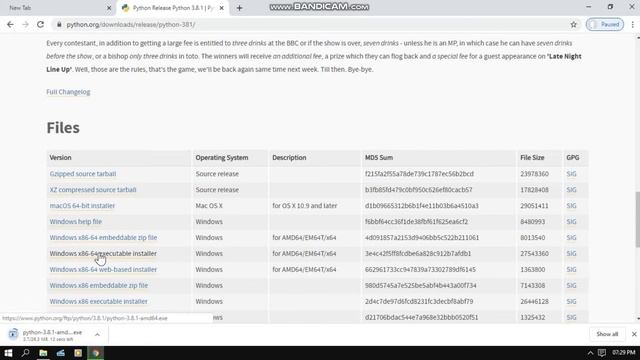Select the MD5 sum for macOS installer
This screenshot has height=360, width=640.
click(422, 205)
